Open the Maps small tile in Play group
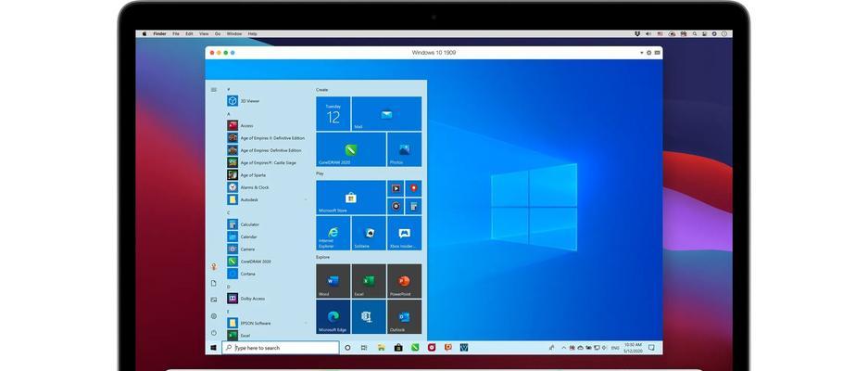This screenshot has height=371, width=868. tap(413, 188)
